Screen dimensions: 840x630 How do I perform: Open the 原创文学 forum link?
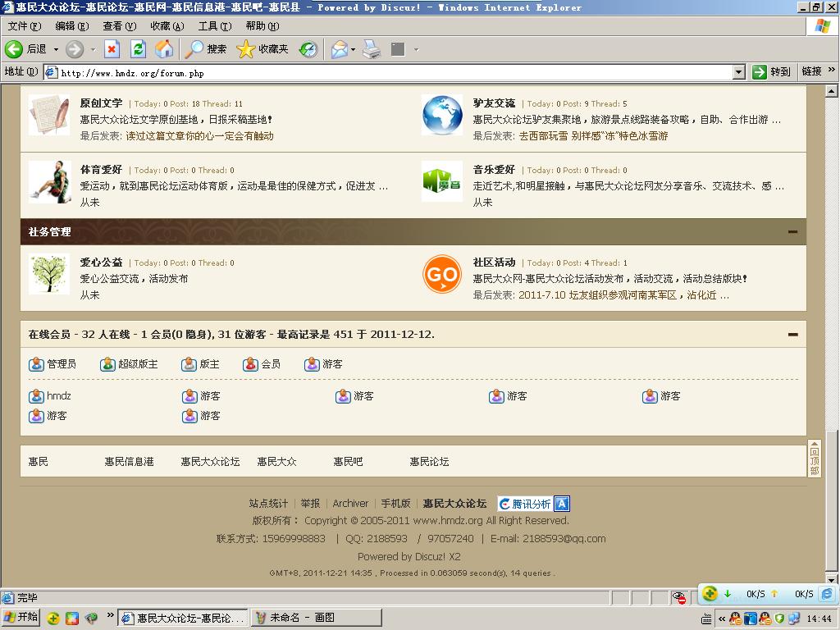click(101, 103)
